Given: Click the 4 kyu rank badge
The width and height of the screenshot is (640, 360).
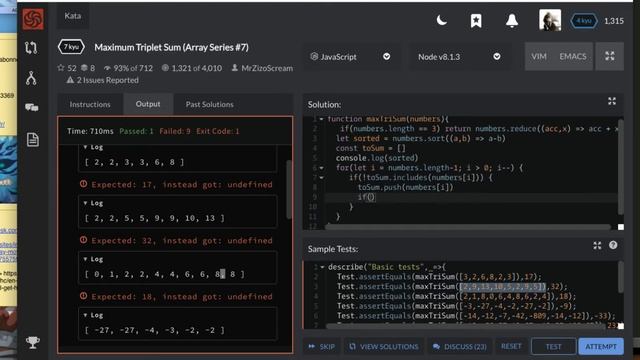Looking at the screenshot, I should coord(584,21).
